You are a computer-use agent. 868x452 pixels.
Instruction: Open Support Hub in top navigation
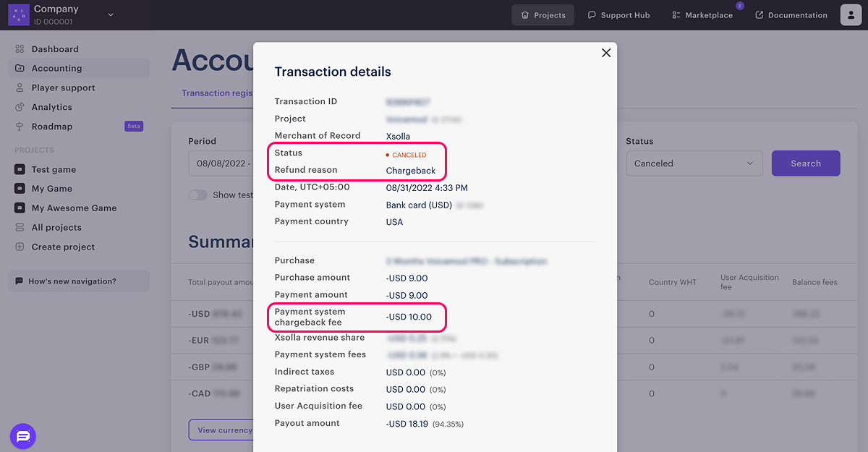click(618, 15)
